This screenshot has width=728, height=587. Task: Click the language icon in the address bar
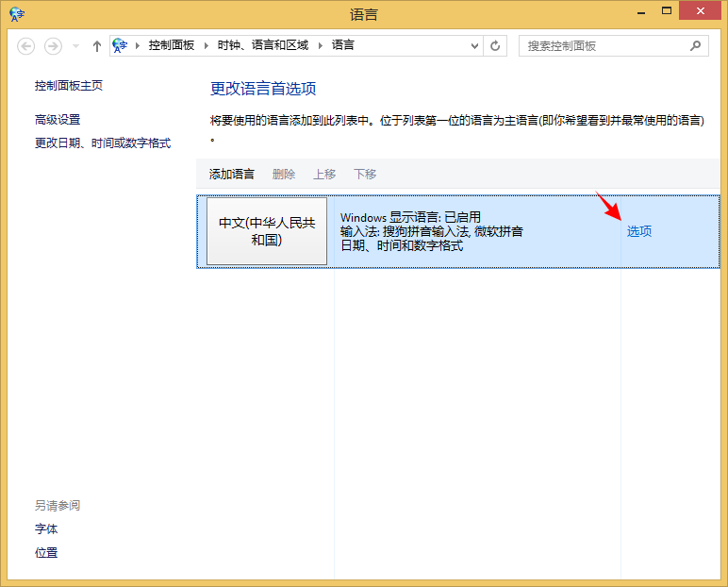(120, 45)
